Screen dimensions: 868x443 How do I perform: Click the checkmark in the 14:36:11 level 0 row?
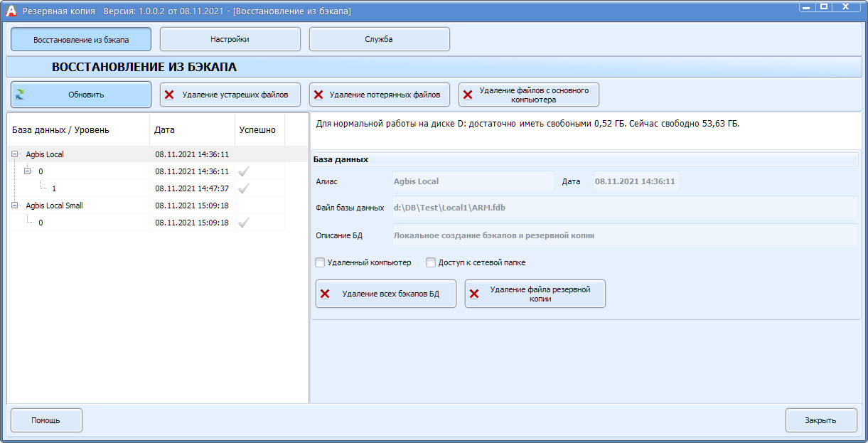click(x=244, y=171)
